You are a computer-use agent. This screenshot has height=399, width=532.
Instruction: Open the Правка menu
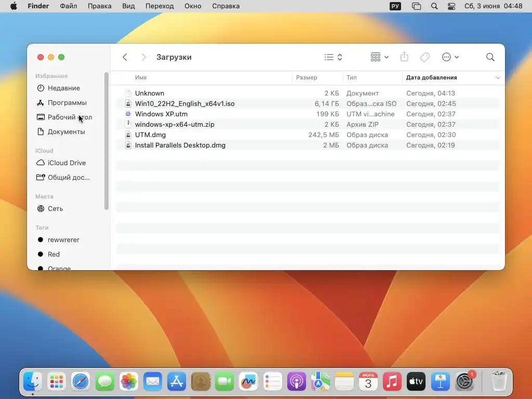click(x=99, y=6)
